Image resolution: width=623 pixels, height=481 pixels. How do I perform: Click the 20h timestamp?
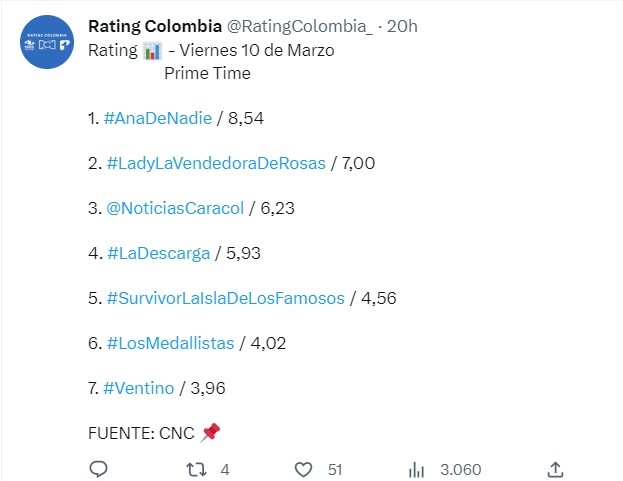coord(402,25)
